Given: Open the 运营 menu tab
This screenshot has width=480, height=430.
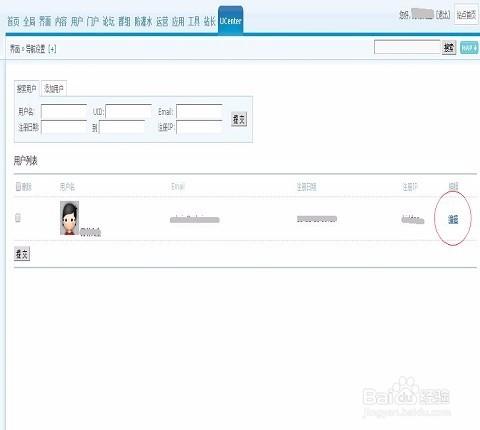Looking at the screenshot, I should click(162, 22).
